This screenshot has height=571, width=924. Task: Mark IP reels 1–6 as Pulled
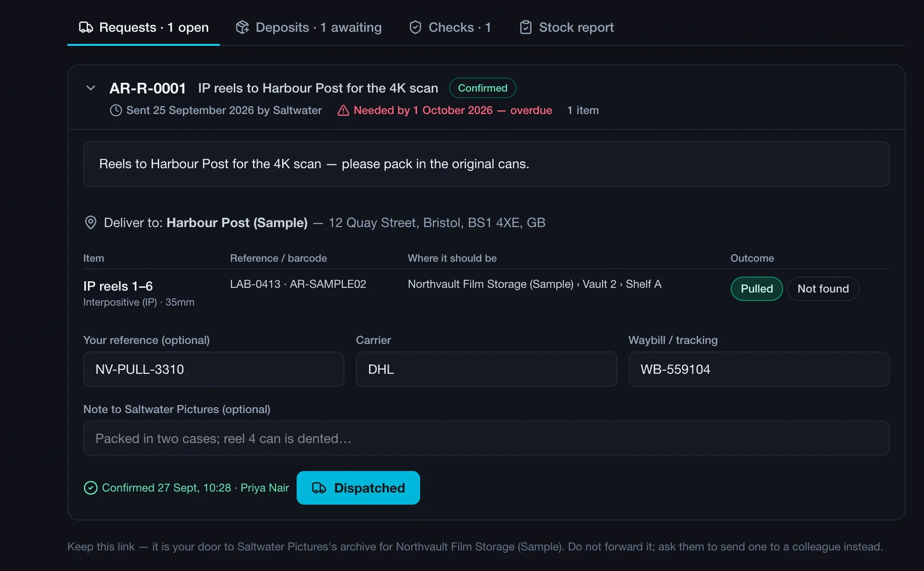[757, 289]
